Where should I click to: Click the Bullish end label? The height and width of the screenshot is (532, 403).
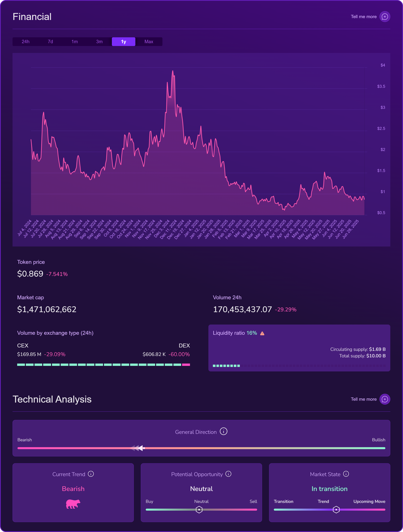[379, 440]
